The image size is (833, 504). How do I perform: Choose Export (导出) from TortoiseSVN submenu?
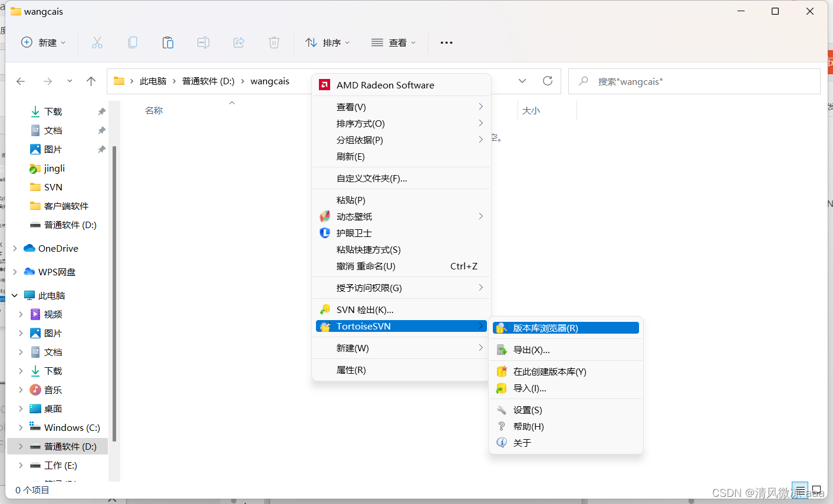(x=566, y=350)
